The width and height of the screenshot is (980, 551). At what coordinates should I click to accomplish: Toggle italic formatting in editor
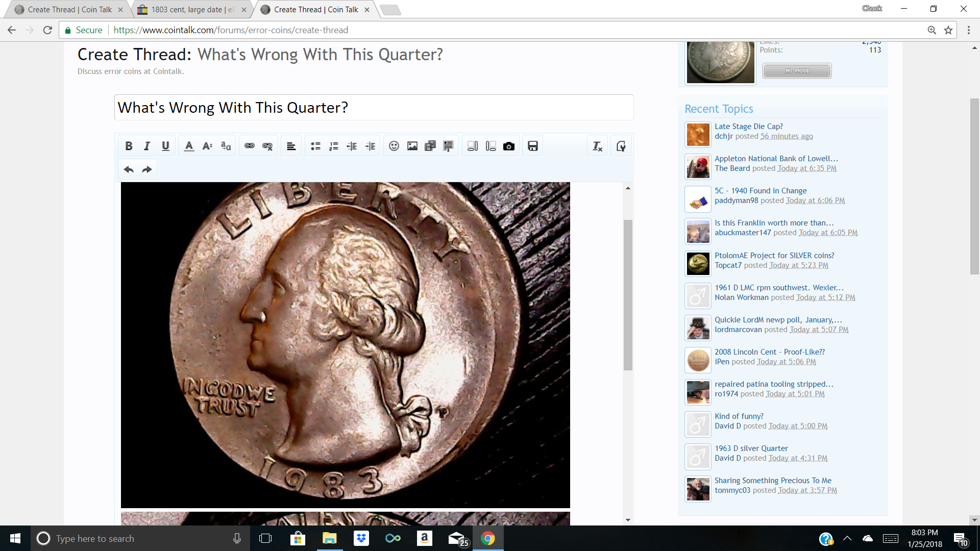[147, 146]
